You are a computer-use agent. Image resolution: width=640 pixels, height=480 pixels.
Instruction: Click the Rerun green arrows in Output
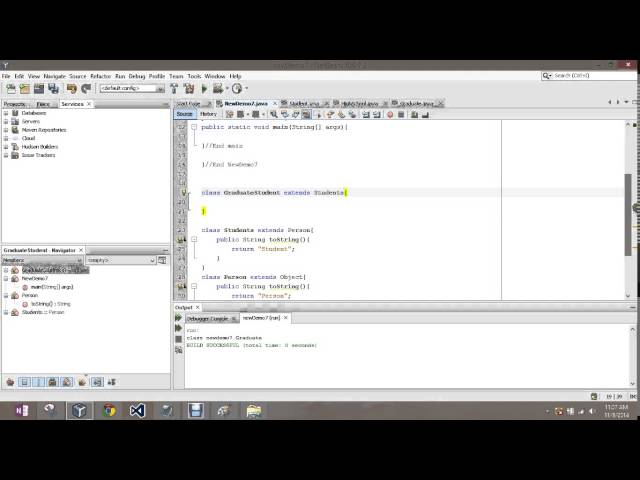[x=178, y=318]
